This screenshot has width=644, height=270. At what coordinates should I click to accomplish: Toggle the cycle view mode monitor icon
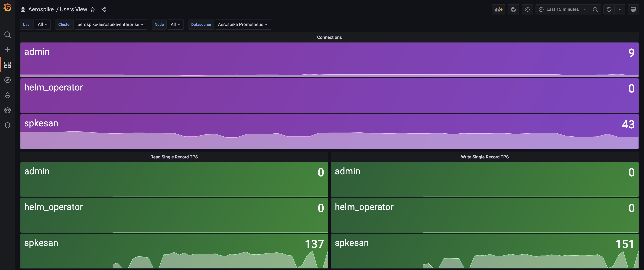[x=633, y=9]
